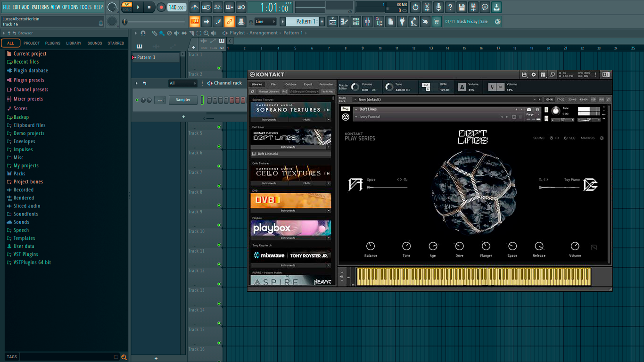Toggle Track 8 mute LED in playlist
644x362 pixels.
[x=219, y=206]
